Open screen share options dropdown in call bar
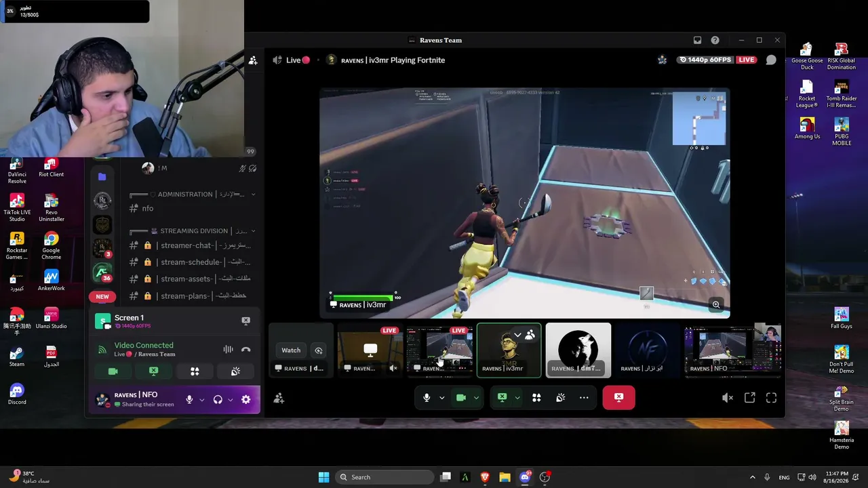The image size is (868, 488). click(x=517, y=398)
